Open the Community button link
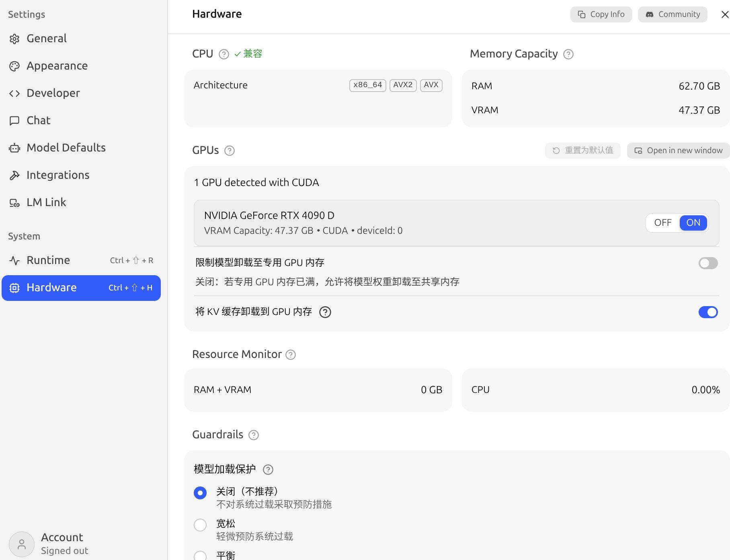The width and height of the screenshot is (730, 560). 673,14
